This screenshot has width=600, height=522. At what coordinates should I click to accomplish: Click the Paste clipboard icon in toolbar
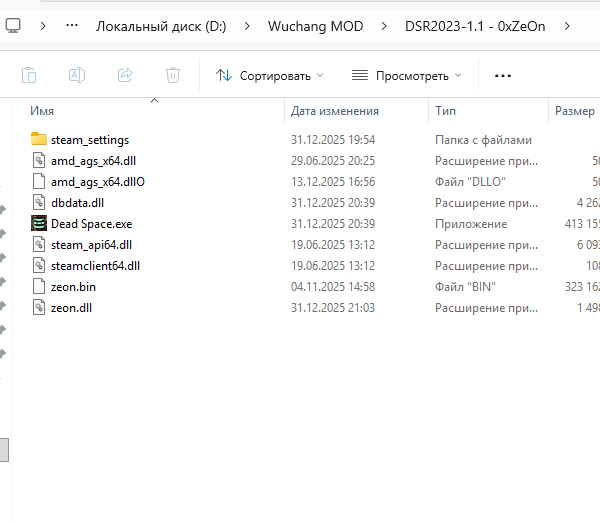[30, 75]
